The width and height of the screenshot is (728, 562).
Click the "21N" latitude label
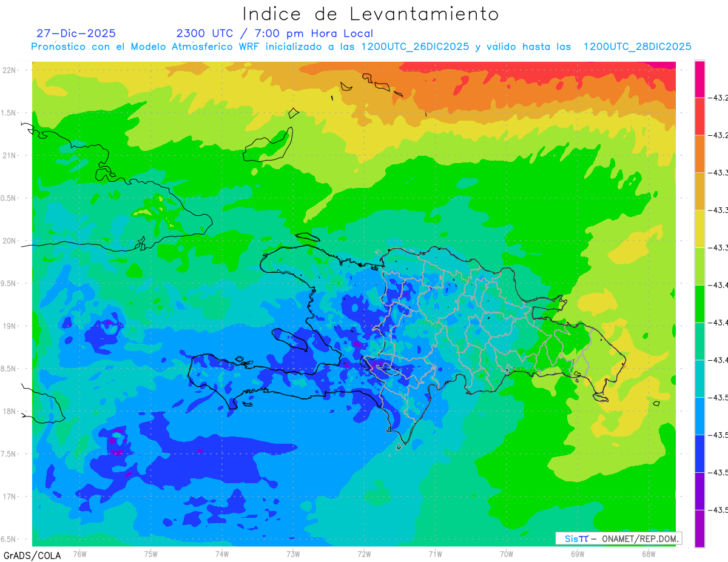tap(10, 155)
